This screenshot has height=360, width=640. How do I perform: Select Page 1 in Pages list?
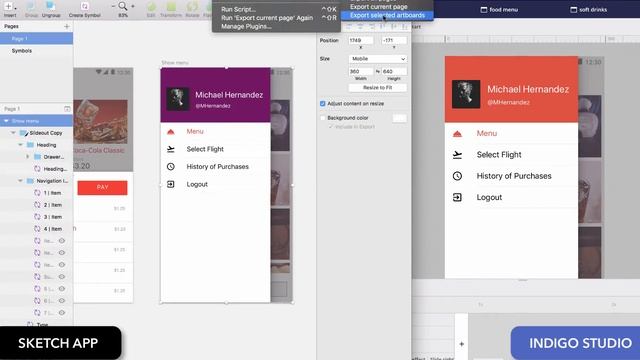click(x=36, y=39)
